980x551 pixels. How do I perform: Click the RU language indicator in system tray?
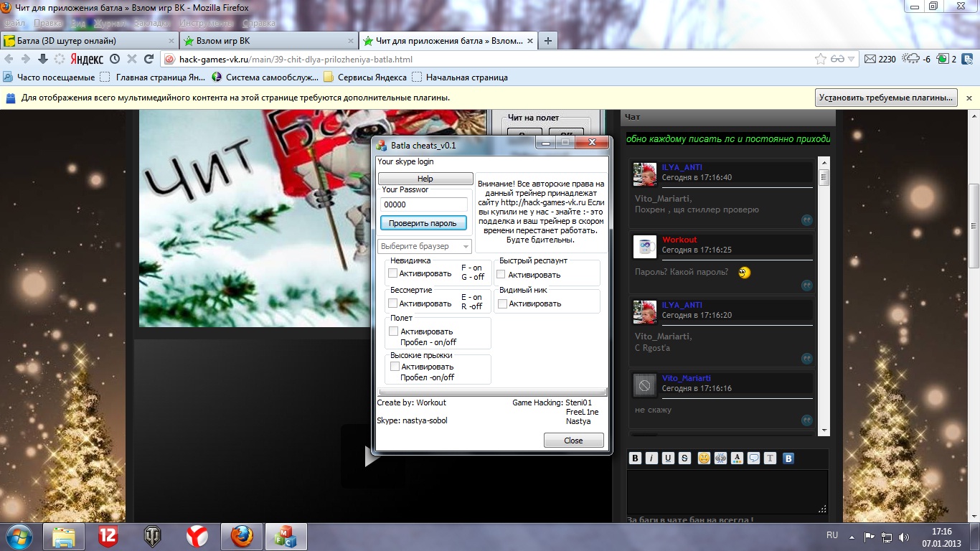[x=832, y=535]
